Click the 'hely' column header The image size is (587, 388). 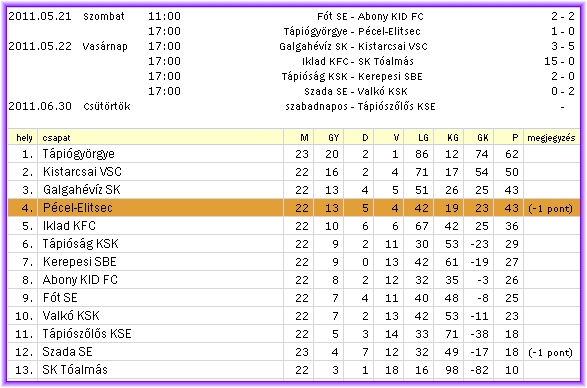pyautogui.click(x=24, y=138)
